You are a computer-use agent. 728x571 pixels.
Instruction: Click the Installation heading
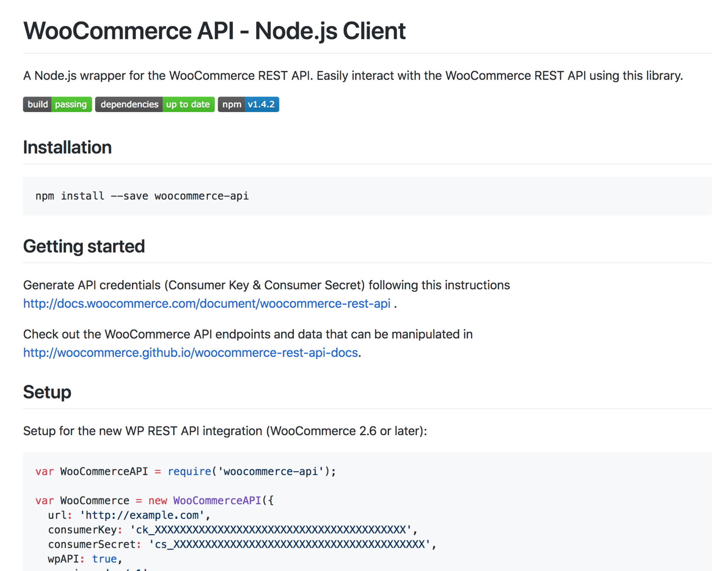point(67,148)
